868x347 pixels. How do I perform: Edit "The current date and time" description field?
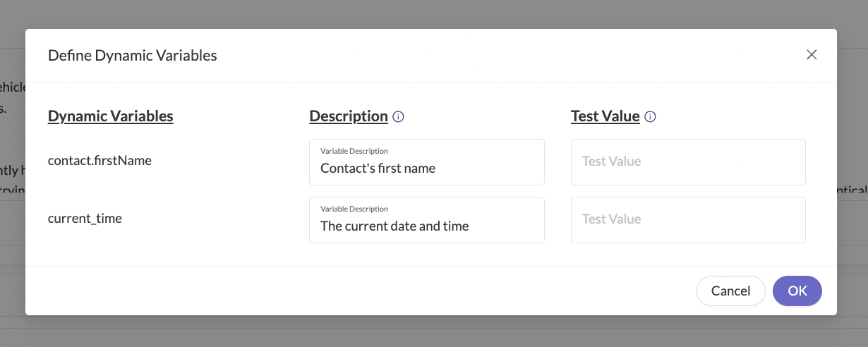coord(427,220)
